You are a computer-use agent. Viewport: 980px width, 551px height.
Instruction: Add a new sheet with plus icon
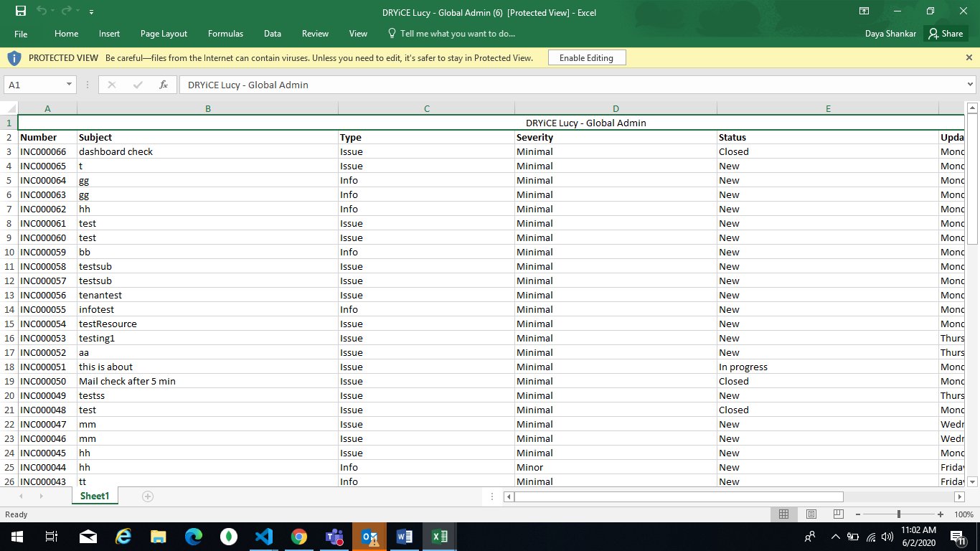pos(148,496)
